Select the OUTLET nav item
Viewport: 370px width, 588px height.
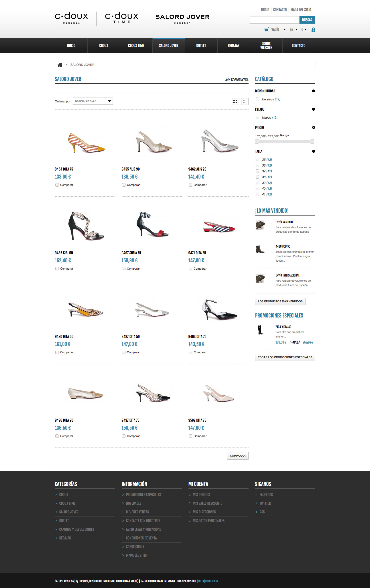[201, 46]
